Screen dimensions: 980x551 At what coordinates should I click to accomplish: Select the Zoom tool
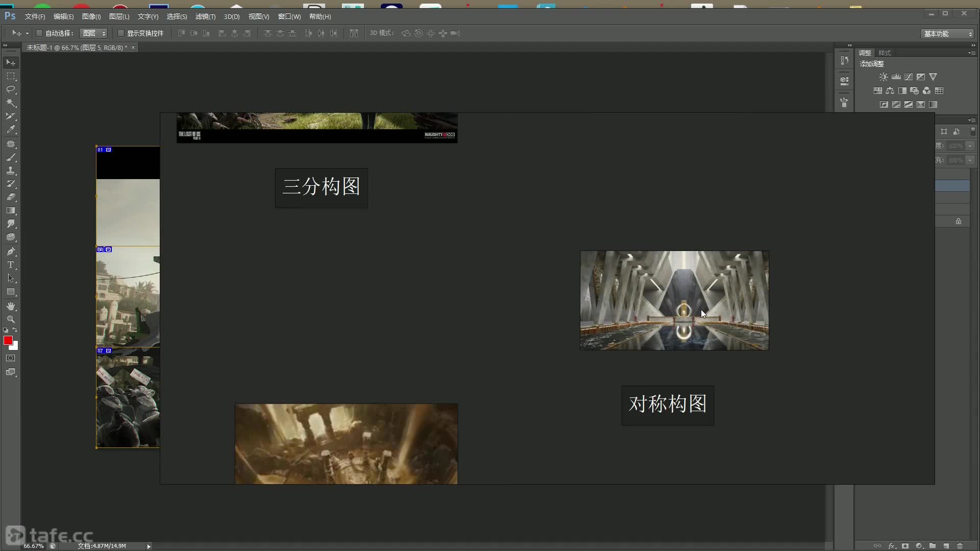(x=11, y=319)
